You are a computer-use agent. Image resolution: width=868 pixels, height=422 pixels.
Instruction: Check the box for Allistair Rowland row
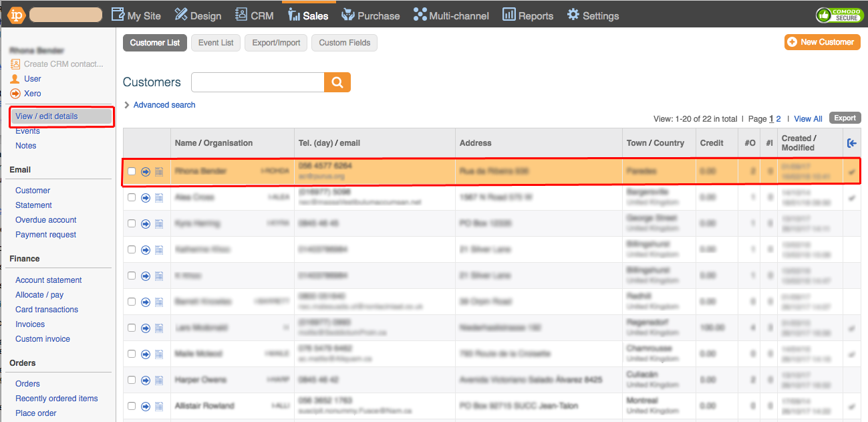[132, 407]
